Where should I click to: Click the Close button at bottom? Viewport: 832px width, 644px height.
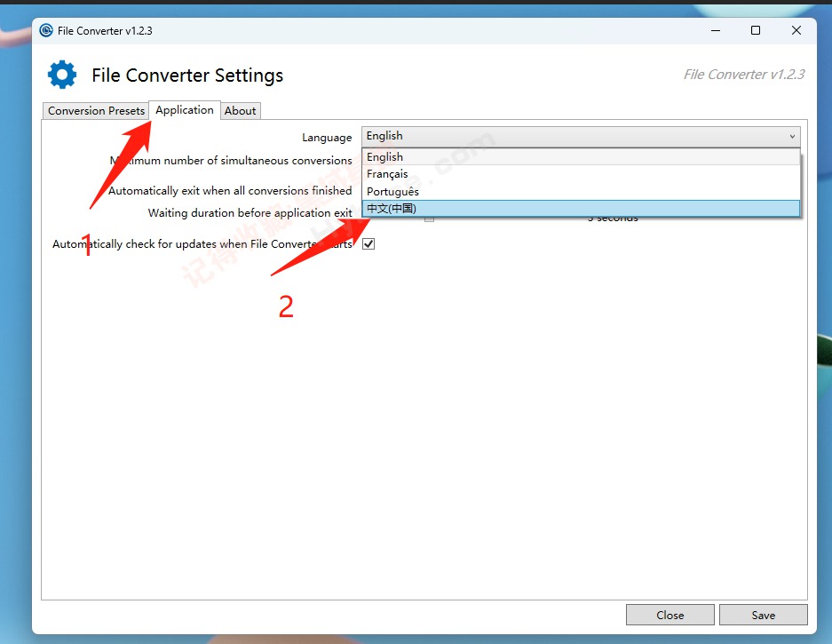(670, 615)
